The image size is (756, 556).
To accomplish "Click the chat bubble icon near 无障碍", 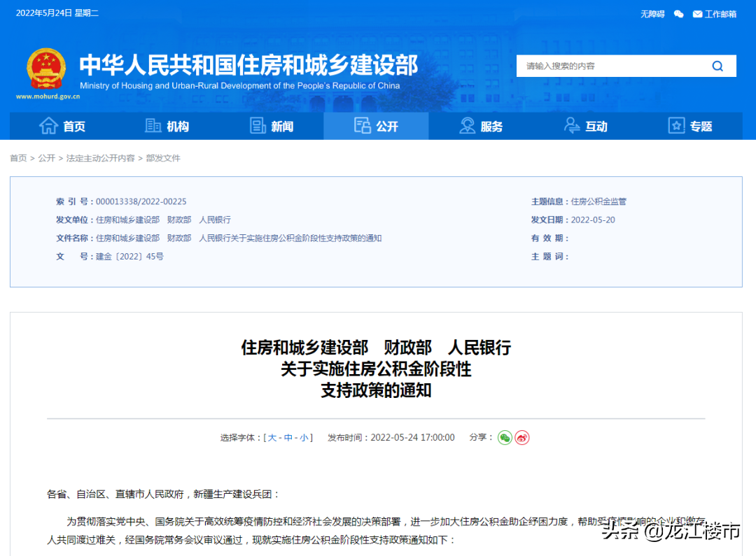I will click(679, 13).
